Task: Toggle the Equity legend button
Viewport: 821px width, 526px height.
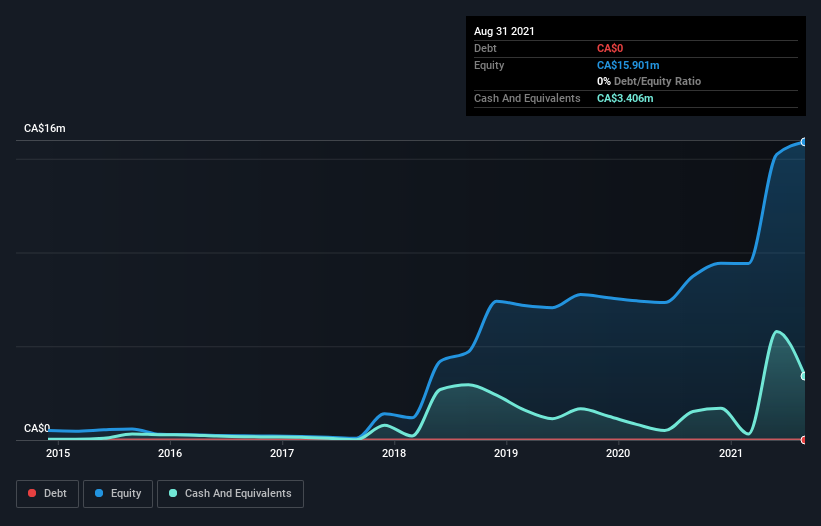Action: coord(118,494)
